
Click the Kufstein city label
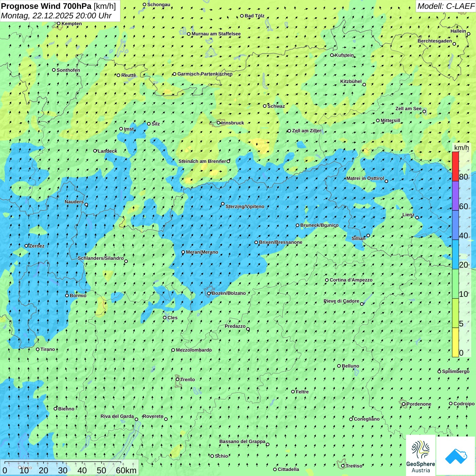click(x=344, y=55)
